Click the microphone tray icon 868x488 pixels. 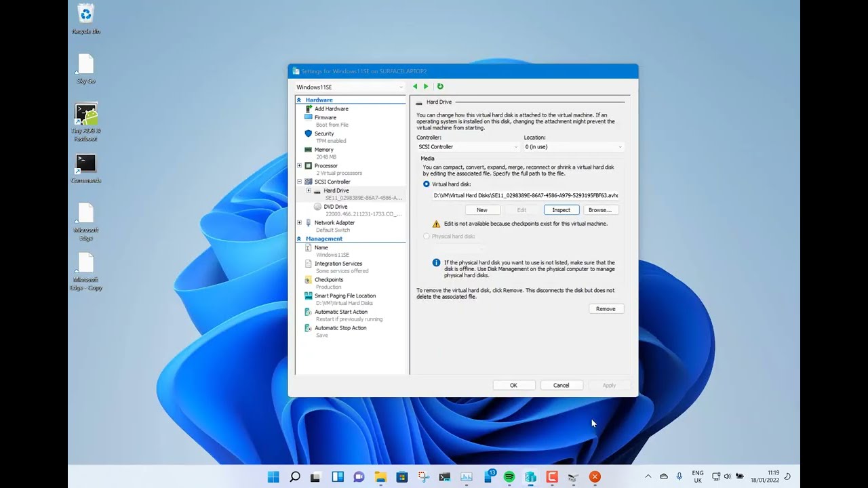coord(679,477)
